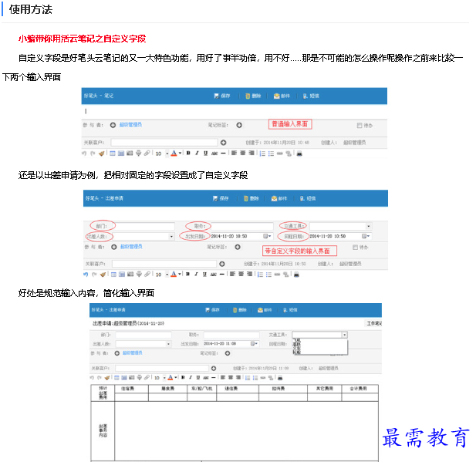This screenshot has width=476, height=462.
Task: Click 短信 in 出差申请 window with expense table
Action: 291,310
